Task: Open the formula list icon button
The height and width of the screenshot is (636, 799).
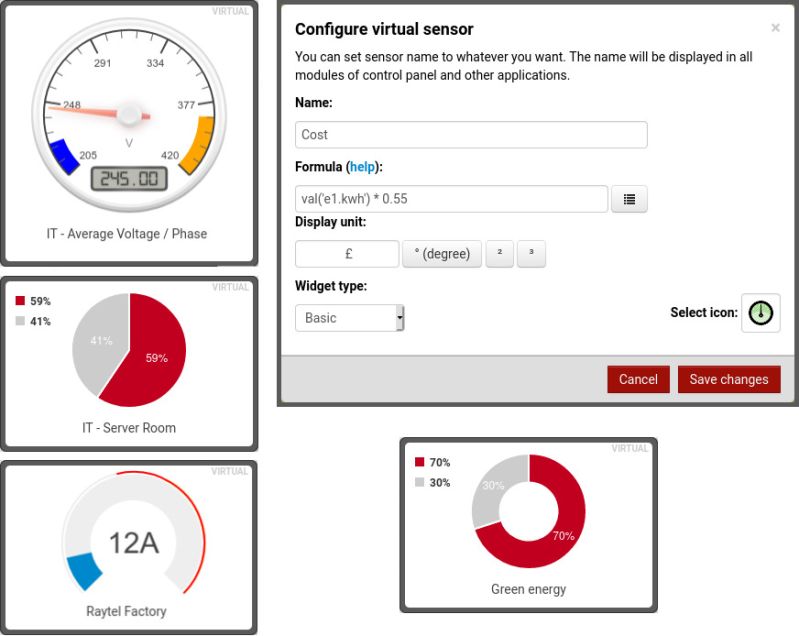Action: point(629,199)
